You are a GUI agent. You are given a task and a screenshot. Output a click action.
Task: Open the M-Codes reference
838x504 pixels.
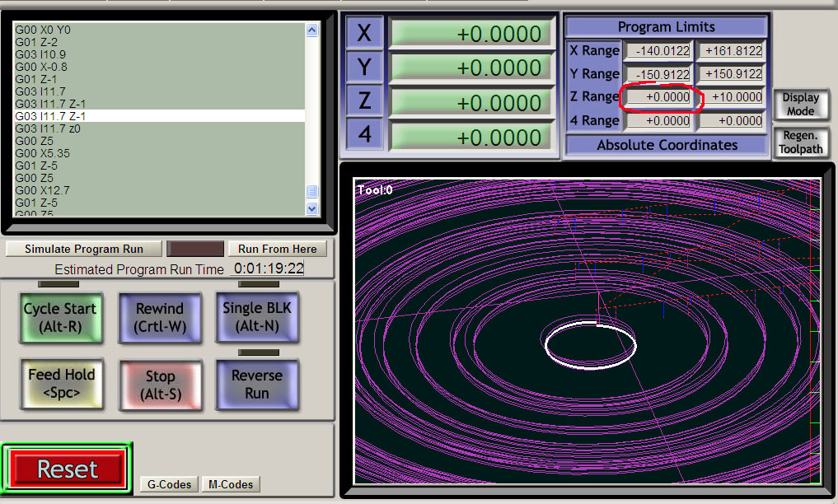point(231,484)
